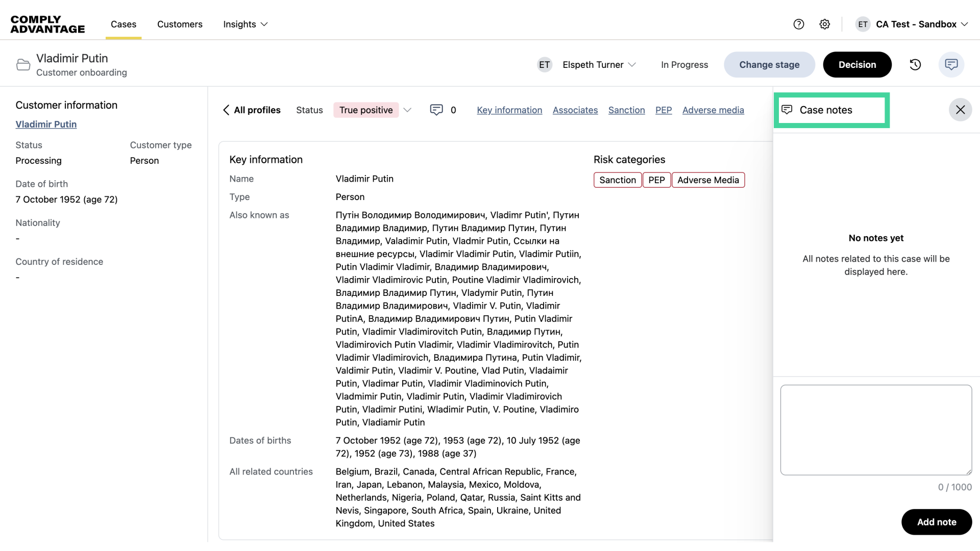
Task: Switch to the Cases tab
Action: coord(124,24)
